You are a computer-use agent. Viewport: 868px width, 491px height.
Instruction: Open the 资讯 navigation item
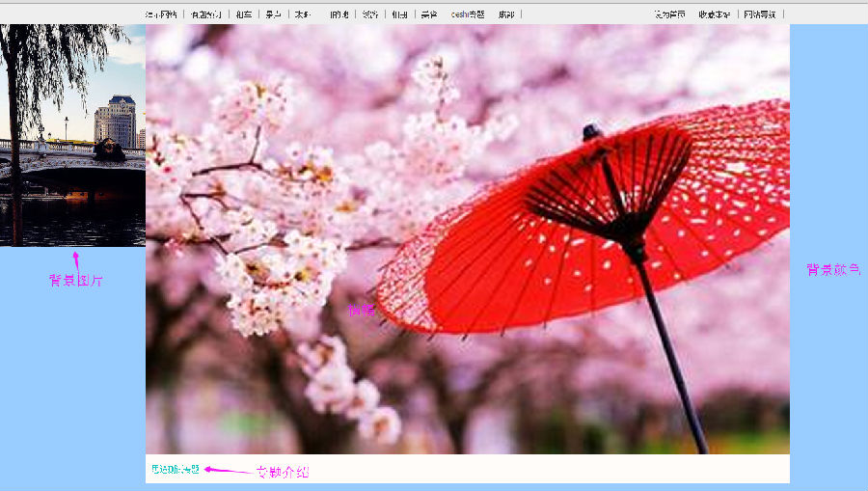[370, 14]
